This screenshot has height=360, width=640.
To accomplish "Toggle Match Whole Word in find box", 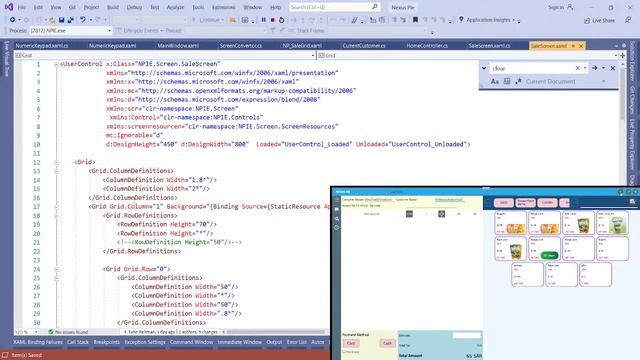I will click(x=507, y=81).
